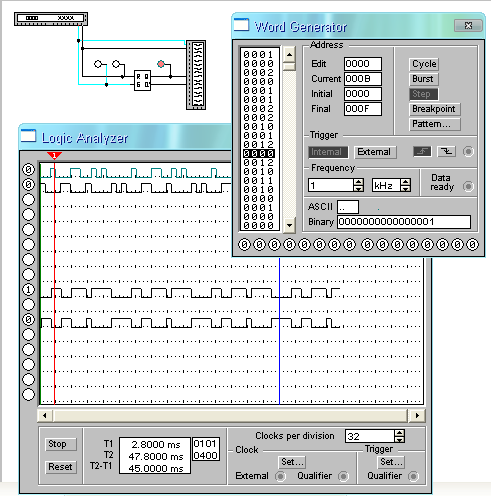Click the last Word Generator output terminal
This screenshot has height=496, width=491.
472,245
